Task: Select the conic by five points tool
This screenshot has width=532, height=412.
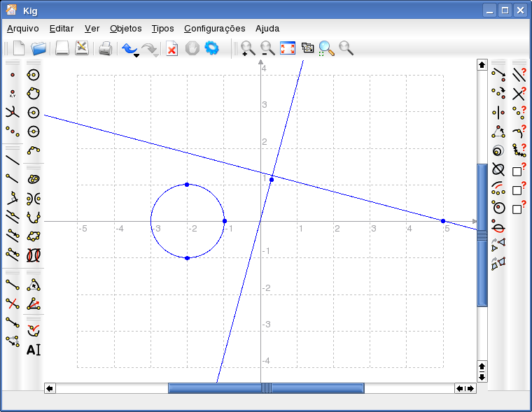Action: pos(34,236)
